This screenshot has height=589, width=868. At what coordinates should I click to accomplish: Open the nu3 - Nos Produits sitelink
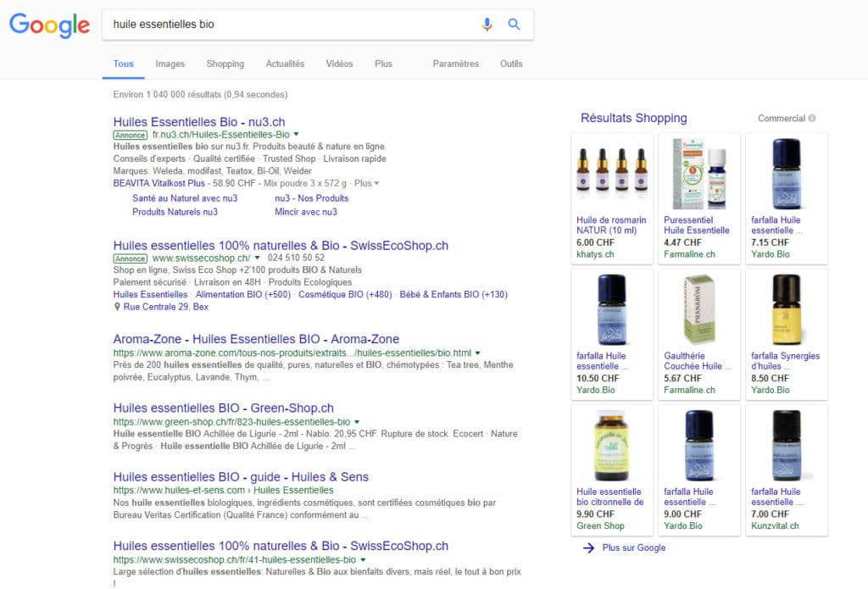pos(312,198)
